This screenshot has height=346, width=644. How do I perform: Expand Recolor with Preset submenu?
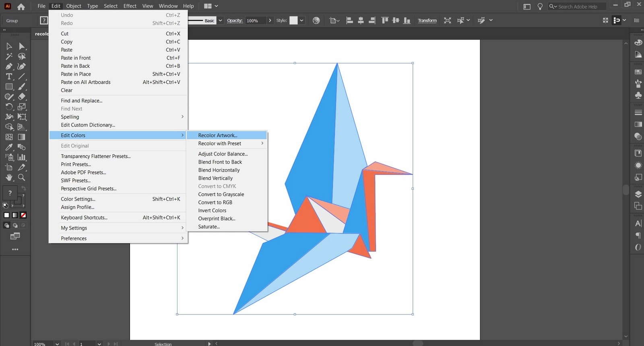click(x=227, y=143)
